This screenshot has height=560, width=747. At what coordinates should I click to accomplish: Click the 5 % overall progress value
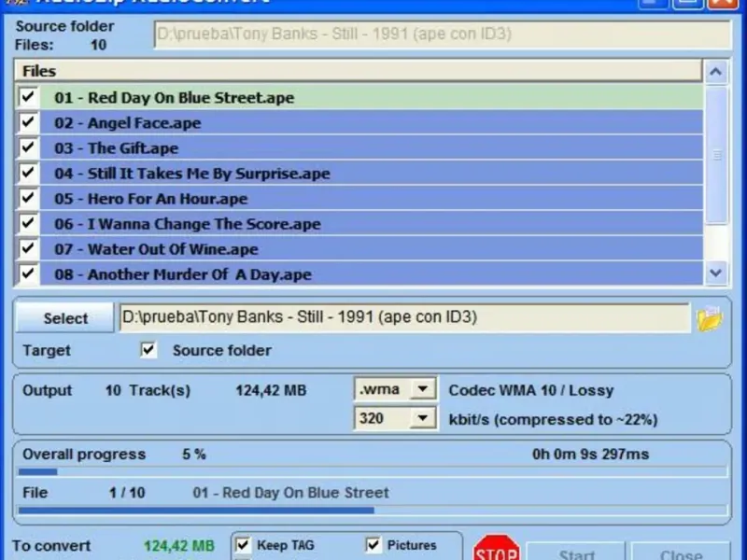tap(194, 454)
